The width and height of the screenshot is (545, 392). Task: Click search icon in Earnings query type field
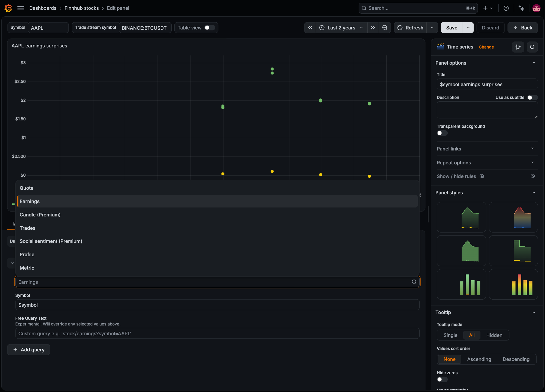point(414,282)
